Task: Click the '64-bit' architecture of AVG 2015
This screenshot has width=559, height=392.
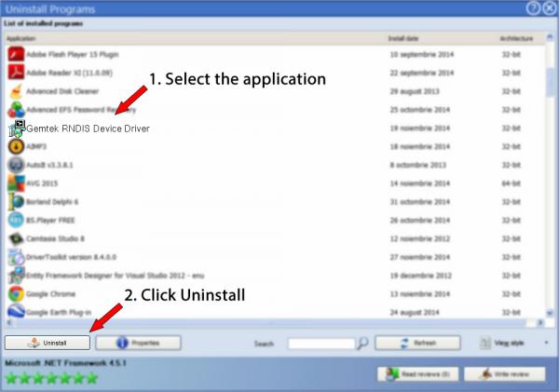Action: coord(511,183)
